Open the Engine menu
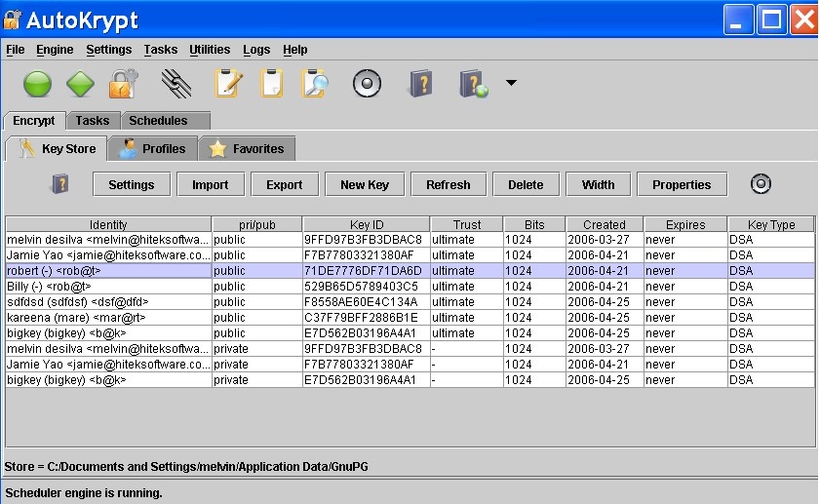The height and width of the screenshot is (504, 820). (55, 50)
